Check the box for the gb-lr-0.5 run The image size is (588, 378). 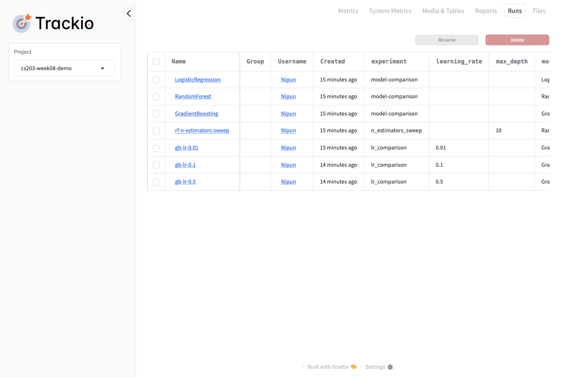click(156, 182)
